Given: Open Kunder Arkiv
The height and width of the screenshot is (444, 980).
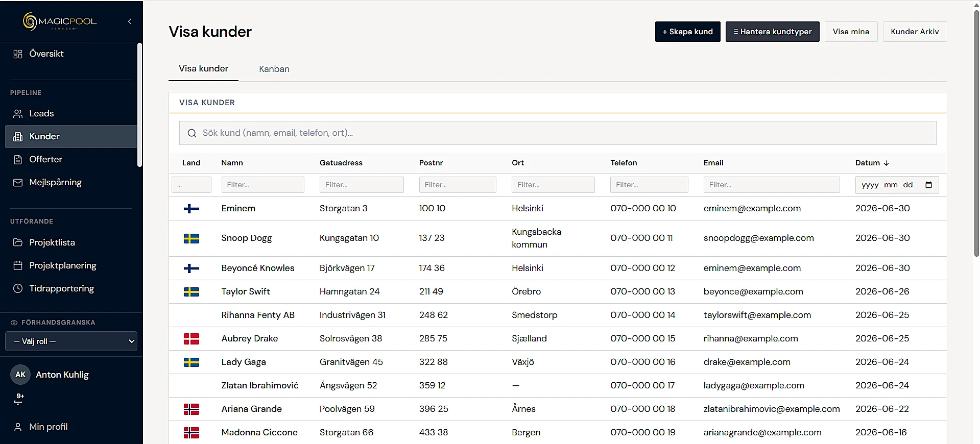Looking at the screenshot, I should pos(915,32).
